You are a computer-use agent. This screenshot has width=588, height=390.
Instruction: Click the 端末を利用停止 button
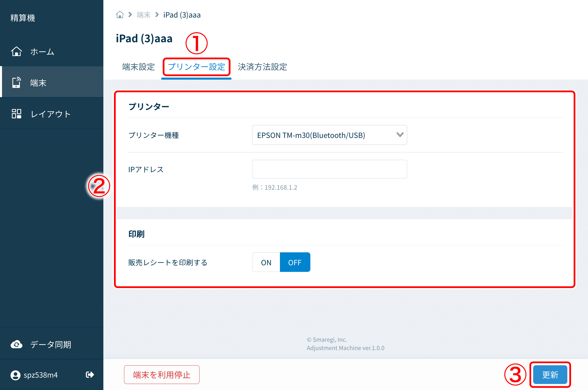click(x=162, y=375)
